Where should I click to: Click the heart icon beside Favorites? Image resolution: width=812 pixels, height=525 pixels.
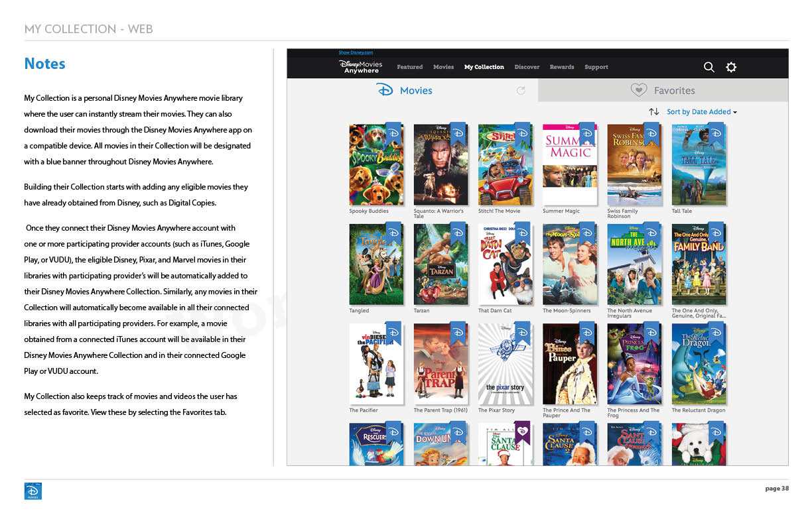point(638,90)
